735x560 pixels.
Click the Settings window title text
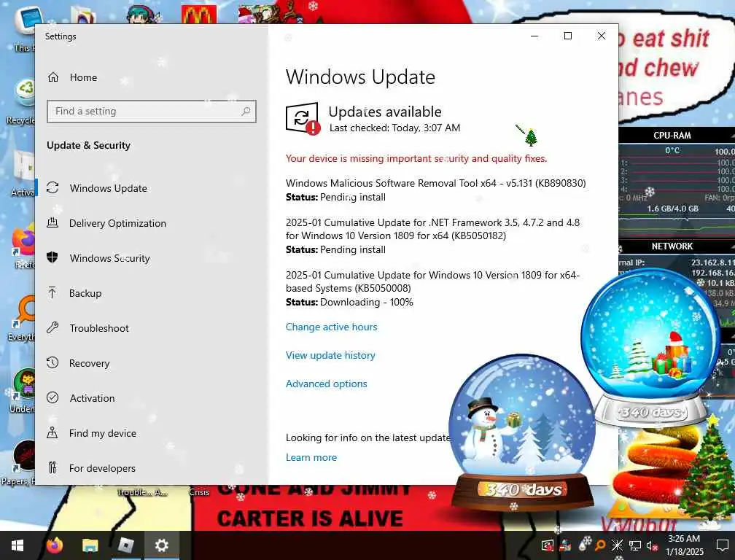click(61, 36)
